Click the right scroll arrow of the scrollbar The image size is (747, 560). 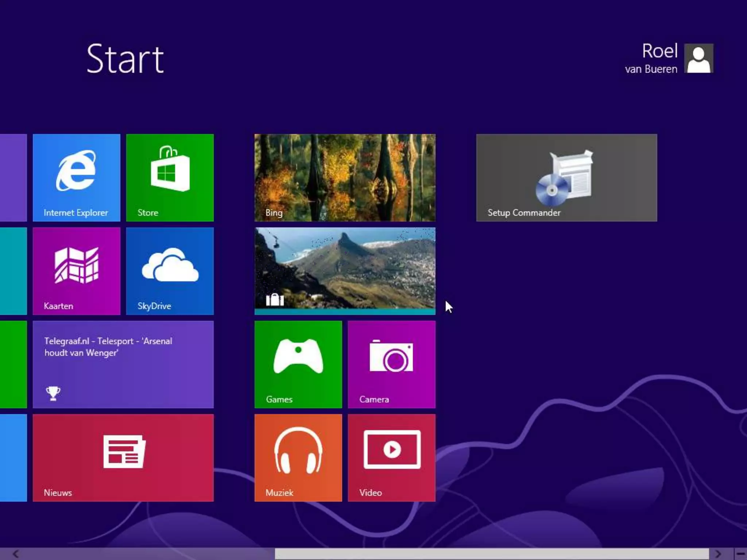(x=718, y=554)
